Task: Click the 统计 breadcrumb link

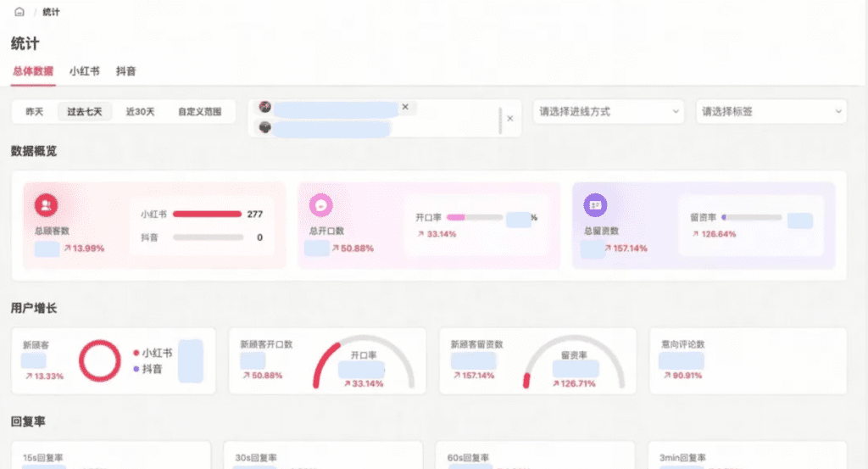Action: [51, 12]
